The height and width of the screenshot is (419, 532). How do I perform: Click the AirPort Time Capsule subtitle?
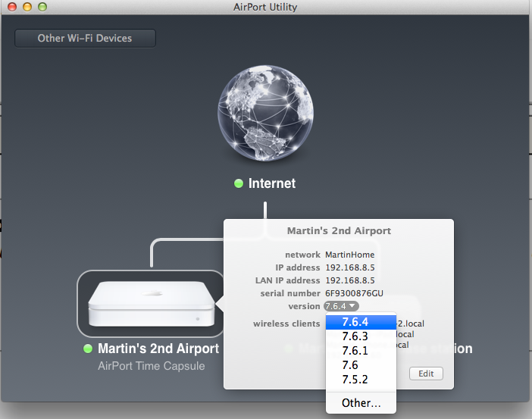152,366
